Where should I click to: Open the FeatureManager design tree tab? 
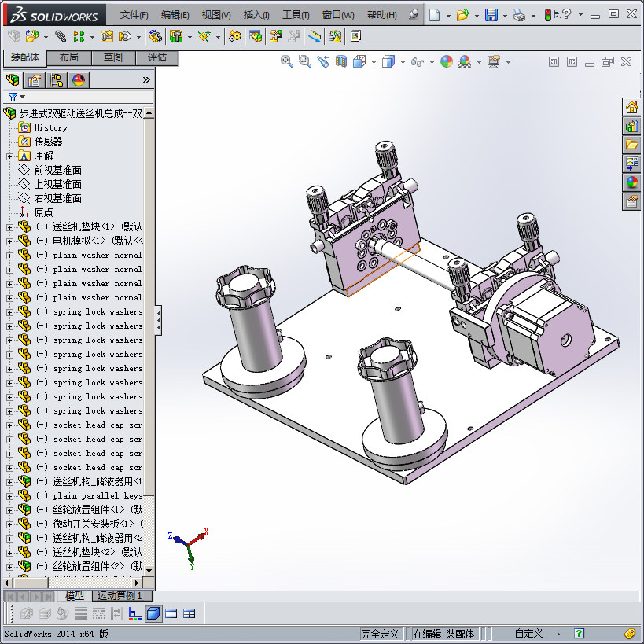[13, 79]
